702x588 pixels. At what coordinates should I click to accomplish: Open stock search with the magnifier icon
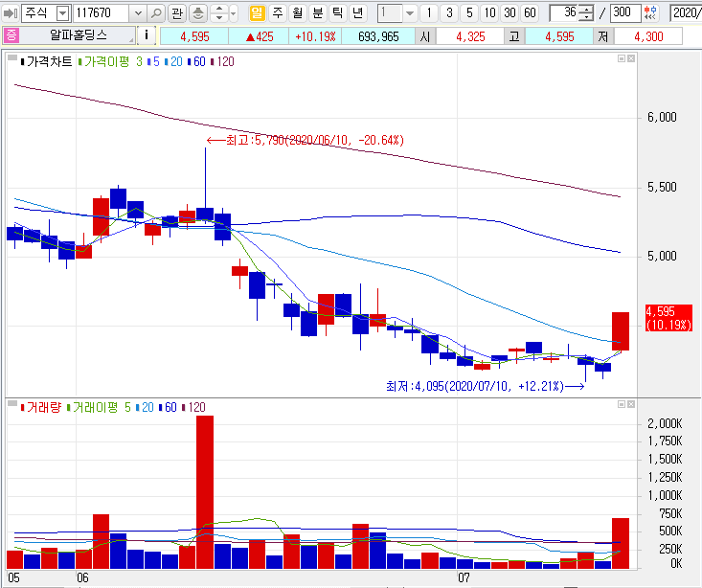coord(156,13)
